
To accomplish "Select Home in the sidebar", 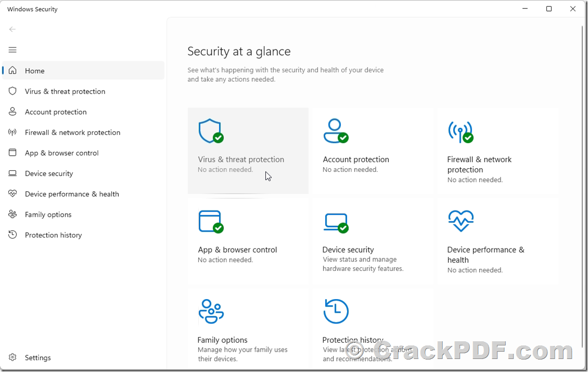I will [x=83, y=70].
